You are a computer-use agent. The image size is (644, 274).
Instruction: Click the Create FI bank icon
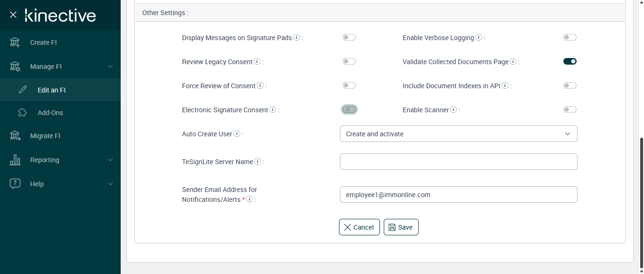(15, 42)
